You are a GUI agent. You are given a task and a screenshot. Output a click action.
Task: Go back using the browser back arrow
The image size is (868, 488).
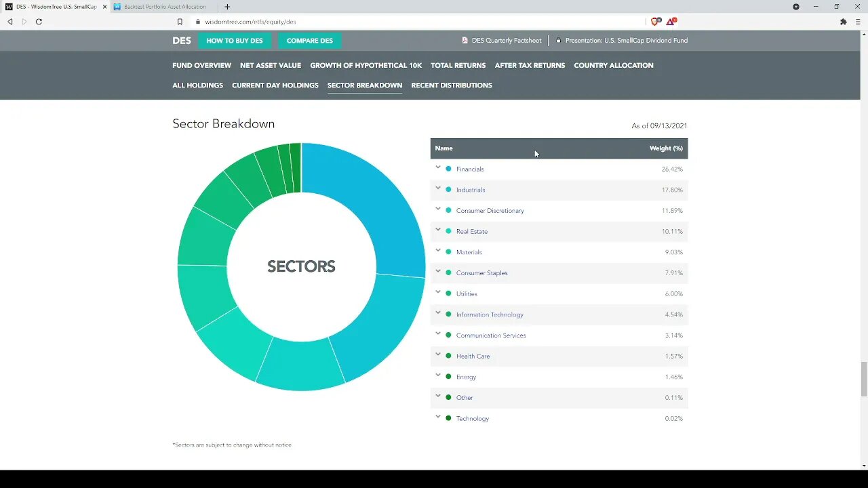pos(10,22)
